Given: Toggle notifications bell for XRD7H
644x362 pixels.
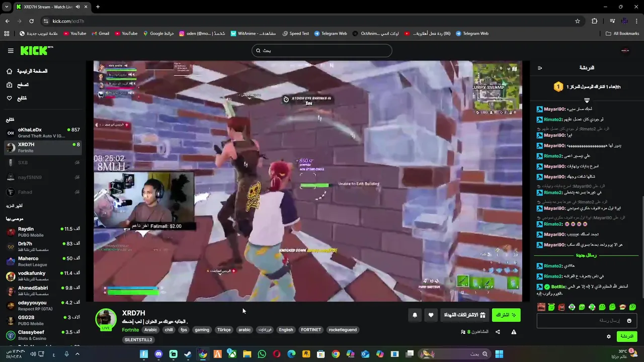Looking at the screenshot, I should point(415,315).
